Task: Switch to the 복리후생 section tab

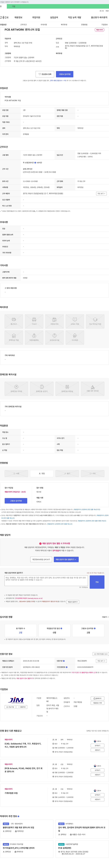Action: click(64, 25)
